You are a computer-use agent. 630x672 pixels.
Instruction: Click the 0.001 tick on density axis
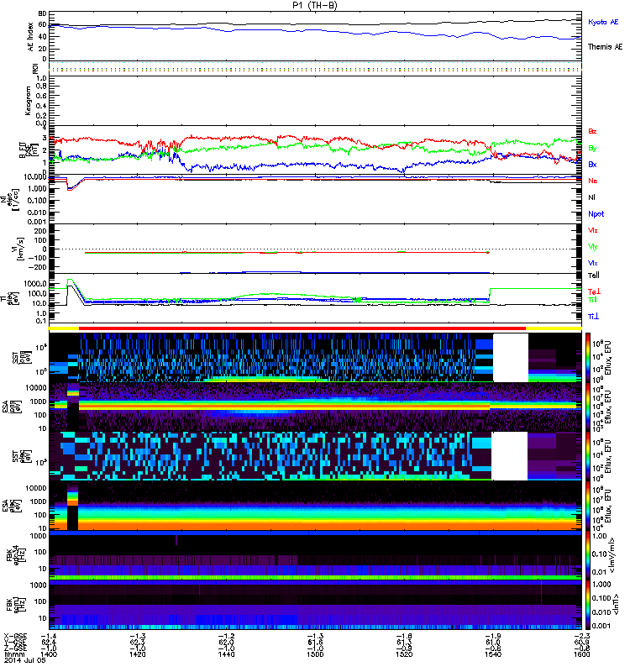(37, 222)
